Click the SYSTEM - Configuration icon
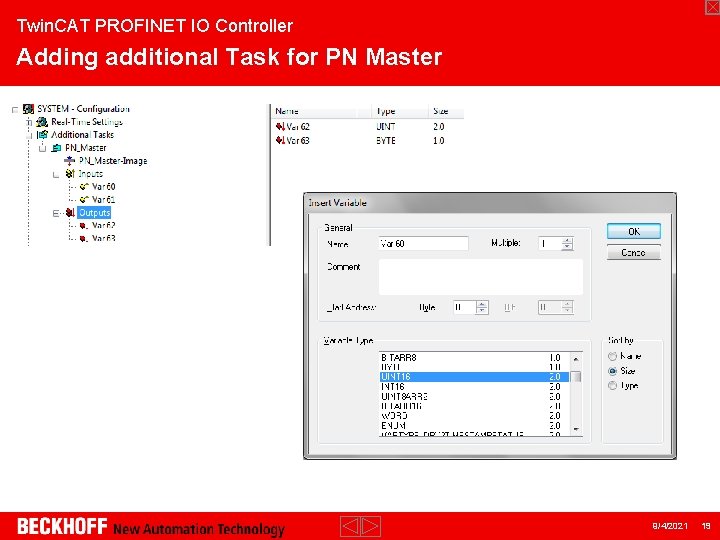Viewport: 720px width, 540px height. point(28,109)
